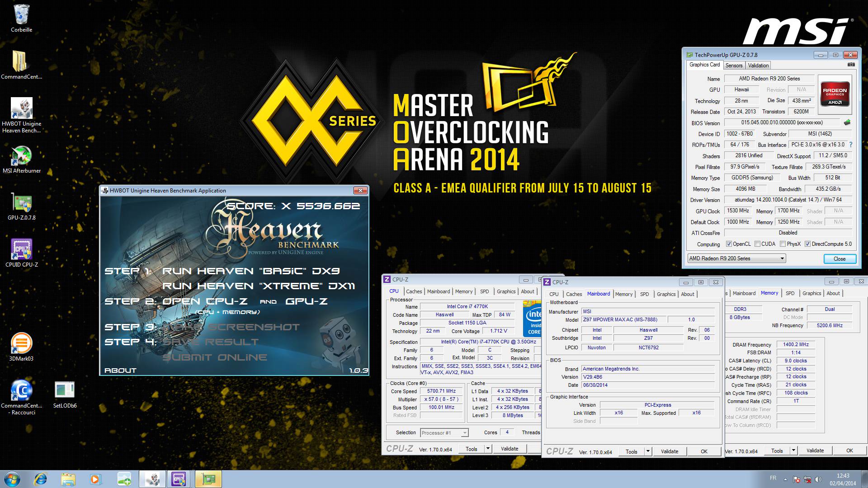Click OK in the Mainboard CPU-Z window
The height and width of the screenshot is (488, 868).
click(704, 451)
